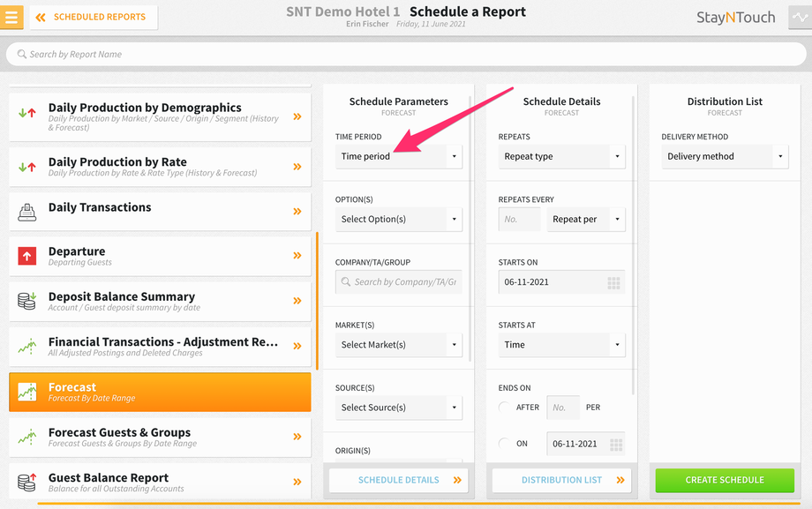812x509 pixels.
Task: Click the Forecast Guests & Groups chart icon
Action: (27, 437)
